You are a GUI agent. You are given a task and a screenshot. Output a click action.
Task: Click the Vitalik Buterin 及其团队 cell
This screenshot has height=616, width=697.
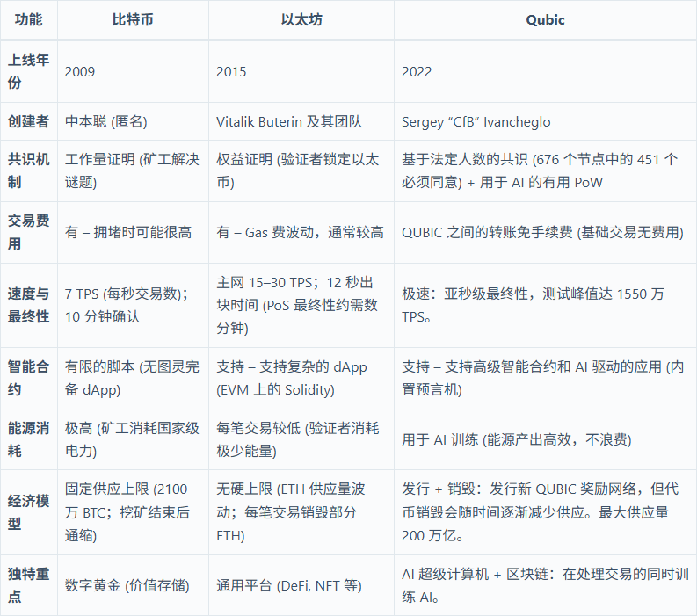point(289,121)
